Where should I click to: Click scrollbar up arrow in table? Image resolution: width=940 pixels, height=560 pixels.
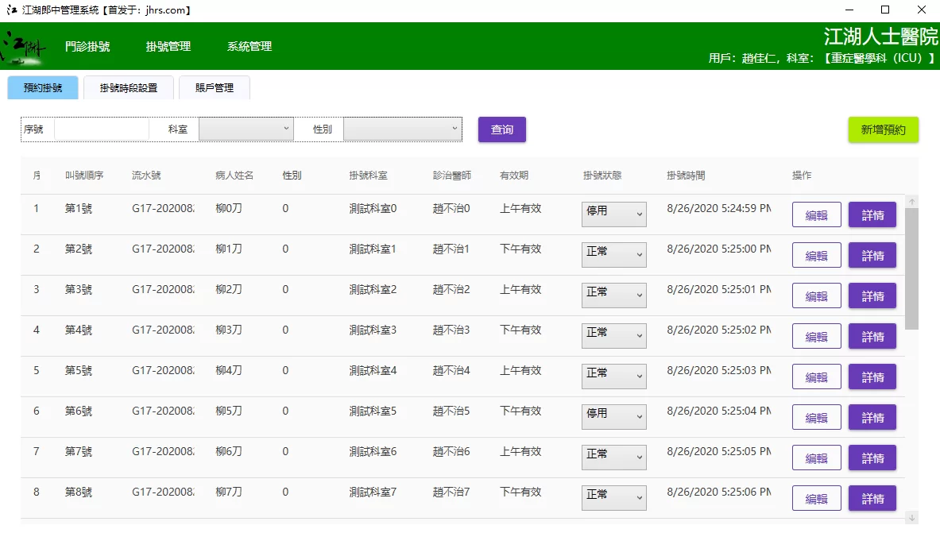911,202
